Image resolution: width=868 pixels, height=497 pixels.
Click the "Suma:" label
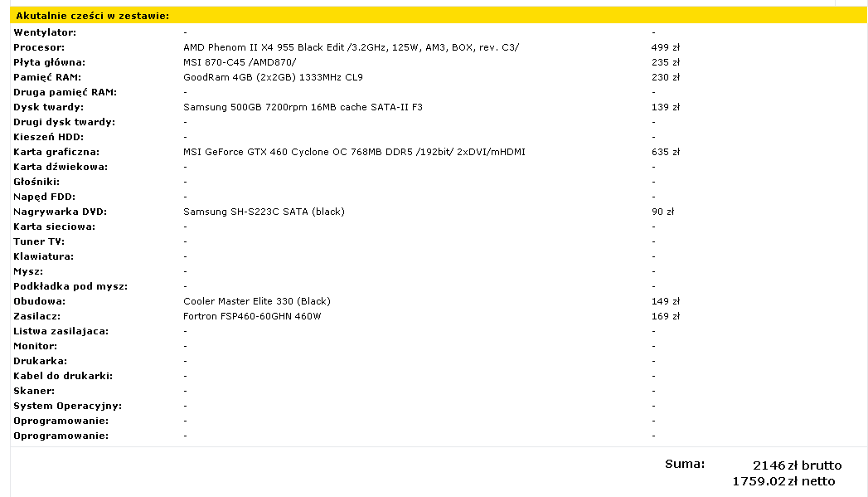point(685,464)
